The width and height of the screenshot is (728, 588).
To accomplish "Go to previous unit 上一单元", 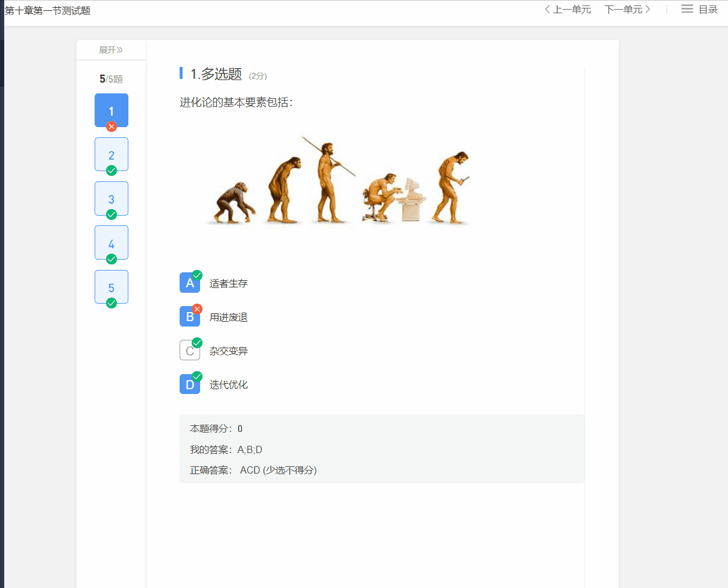I will 567,10.
